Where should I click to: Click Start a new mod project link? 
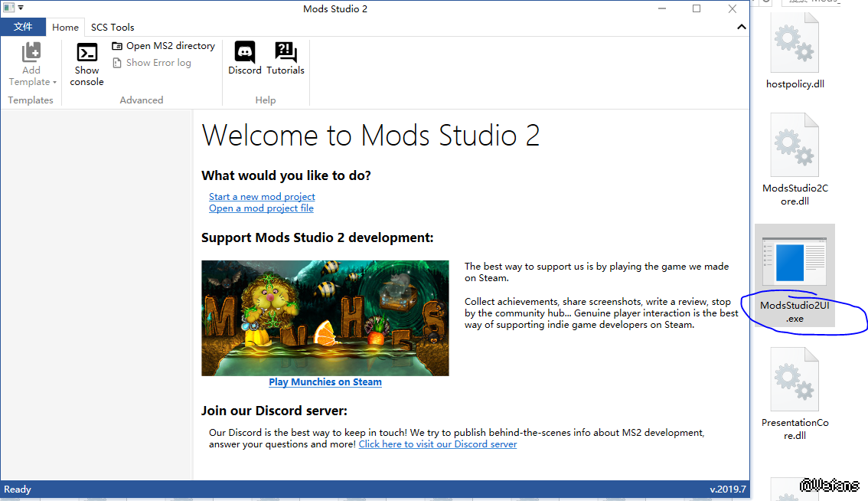tap(262, 197)
